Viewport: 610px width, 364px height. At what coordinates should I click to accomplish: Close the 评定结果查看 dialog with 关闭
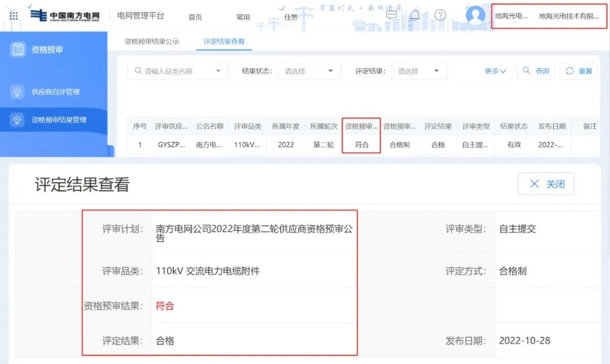[546, 184]
